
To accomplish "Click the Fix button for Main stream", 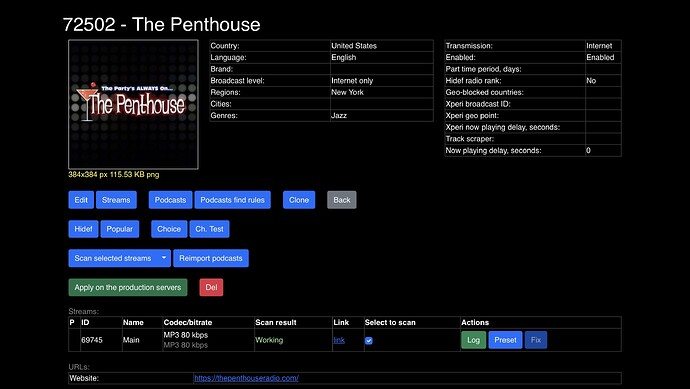I will 536,340.
